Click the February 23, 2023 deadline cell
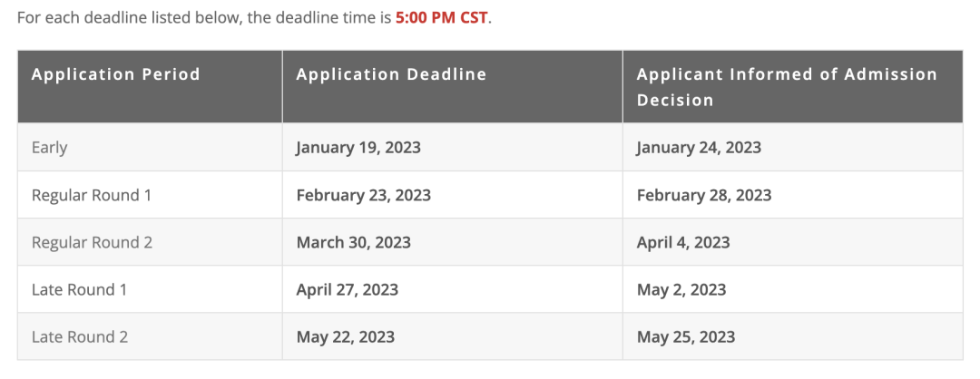 point(363,195)
